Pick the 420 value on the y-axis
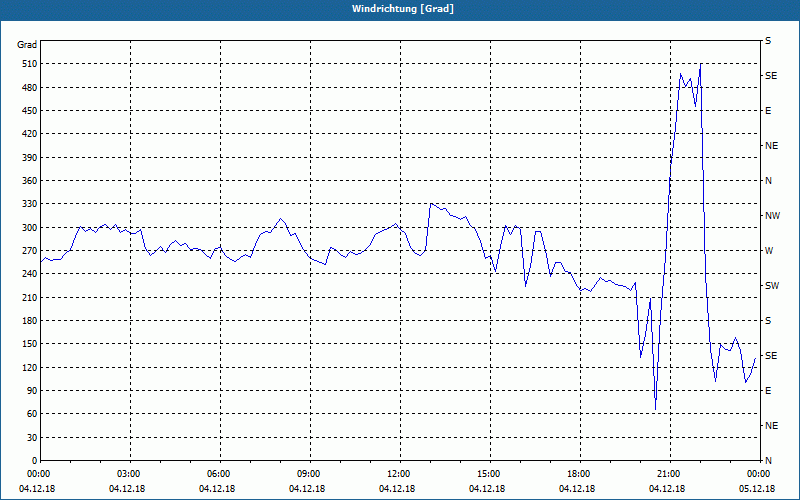800x500 pixels. 31,134
